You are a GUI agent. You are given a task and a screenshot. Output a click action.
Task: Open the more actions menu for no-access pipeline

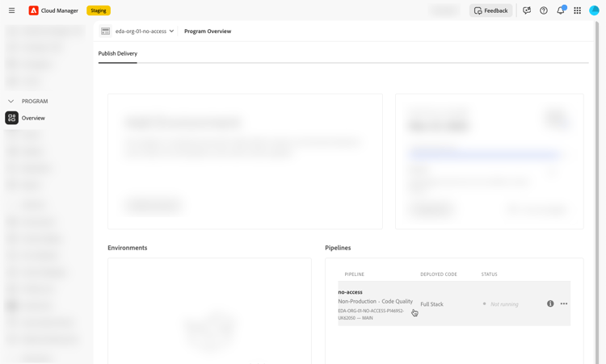click(564, 303)
